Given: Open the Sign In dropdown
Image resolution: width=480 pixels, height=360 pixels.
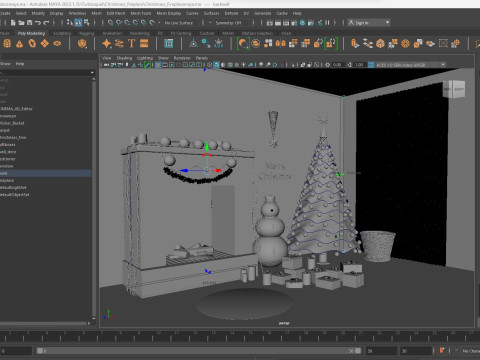Looking at the screenshot, I should click(x=369, y=23).
